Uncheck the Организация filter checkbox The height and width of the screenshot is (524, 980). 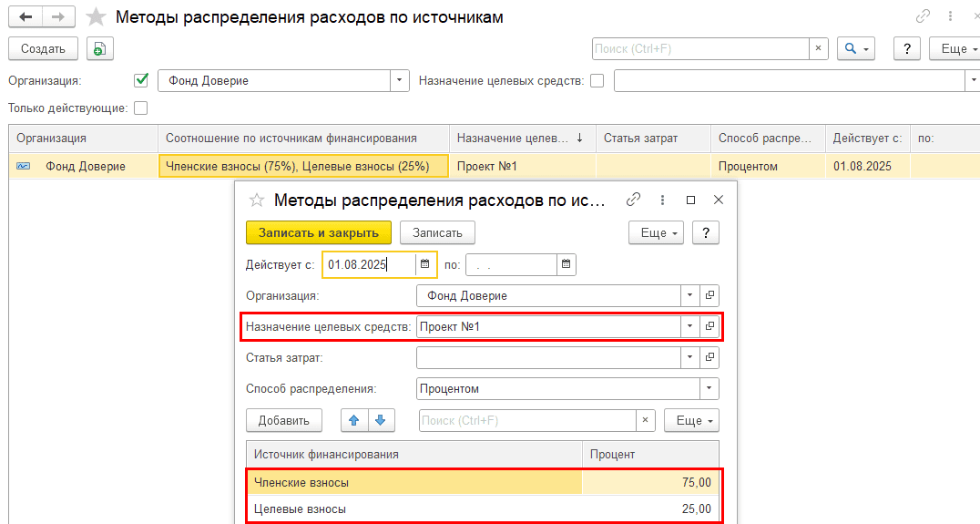141,80
